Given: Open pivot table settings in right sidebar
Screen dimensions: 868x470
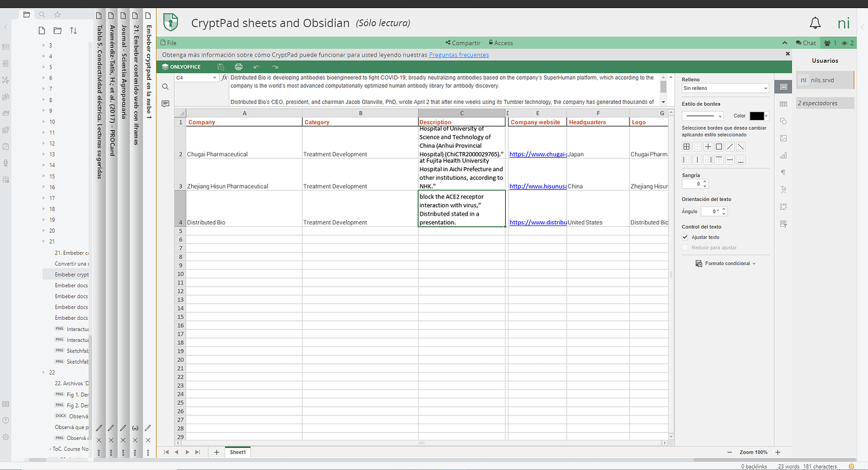Looking at the screenshot, I should 783,206.
